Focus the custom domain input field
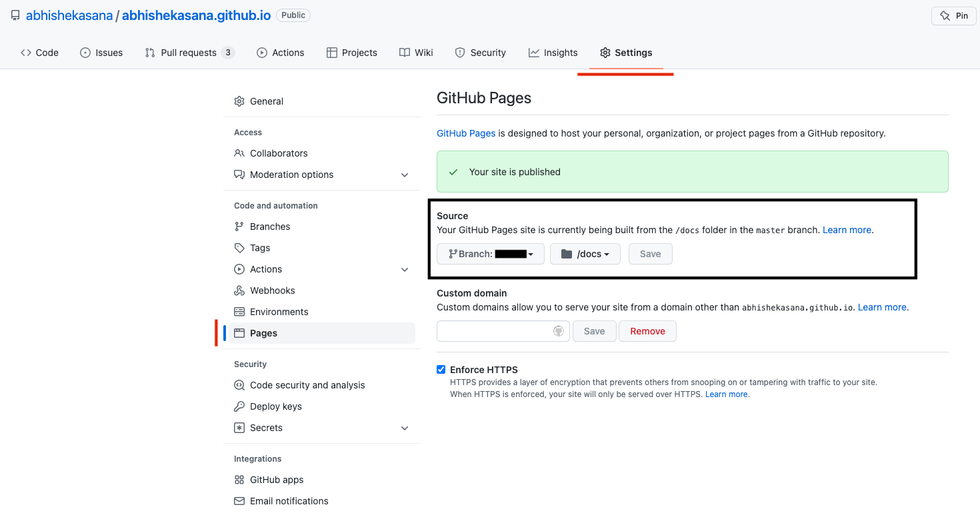980x513 pixels. (x=503, y=331)
